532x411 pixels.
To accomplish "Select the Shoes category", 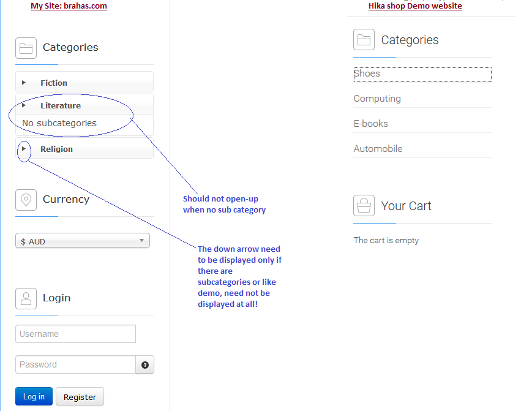I will tap(367, 74).
